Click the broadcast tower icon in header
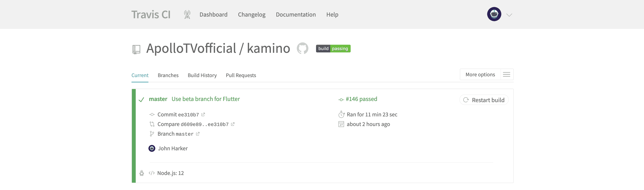 (x=187, y=14)
